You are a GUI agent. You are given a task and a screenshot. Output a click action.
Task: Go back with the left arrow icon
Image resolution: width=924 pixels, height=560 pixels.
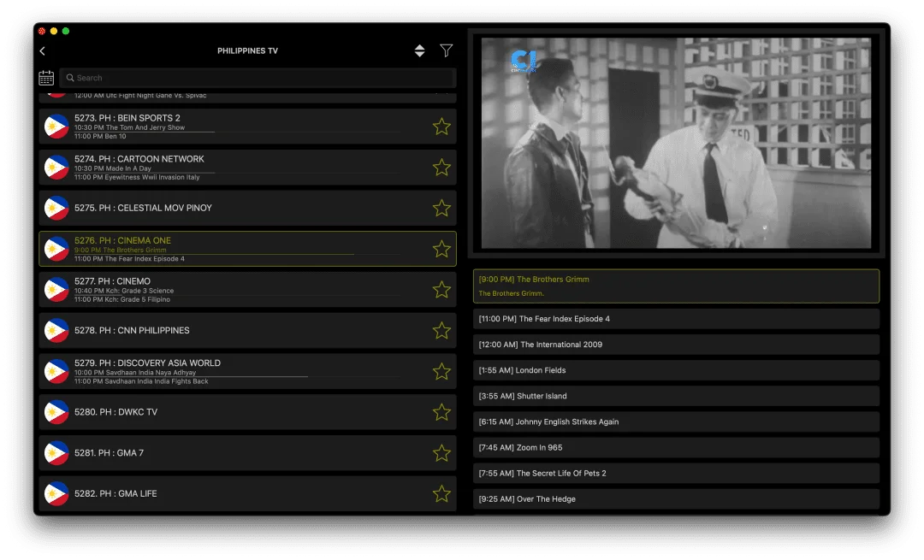(x=43, y=51)
